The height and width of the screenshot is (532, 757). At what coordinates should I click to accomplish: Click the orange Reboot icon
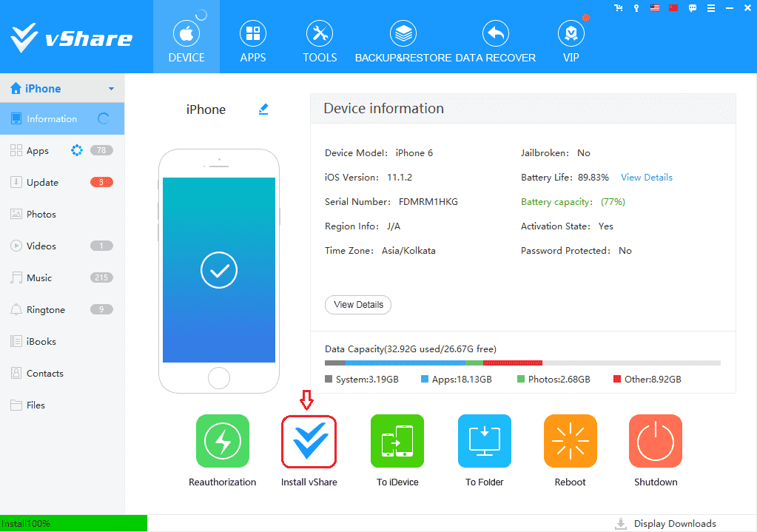(571, 441)
